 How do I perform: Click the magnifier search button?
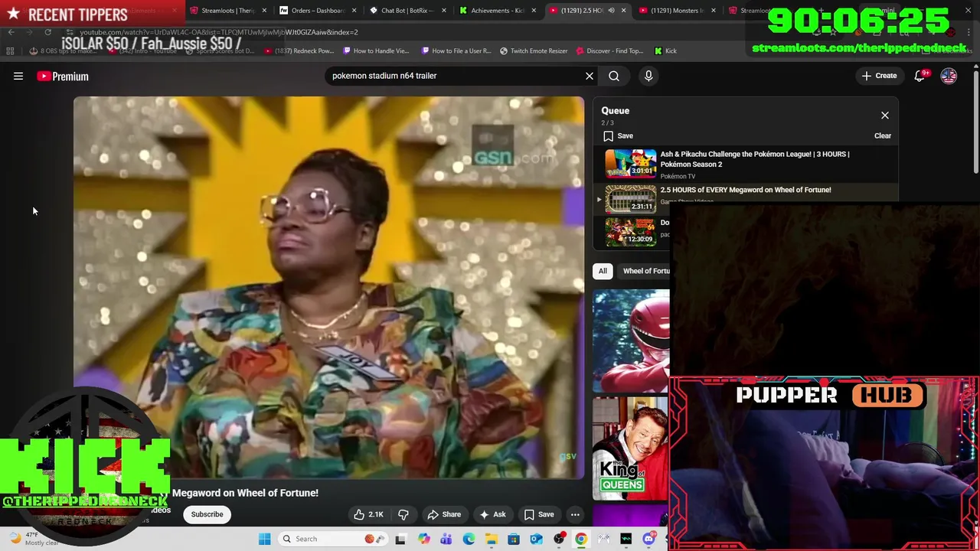(614, 76)
